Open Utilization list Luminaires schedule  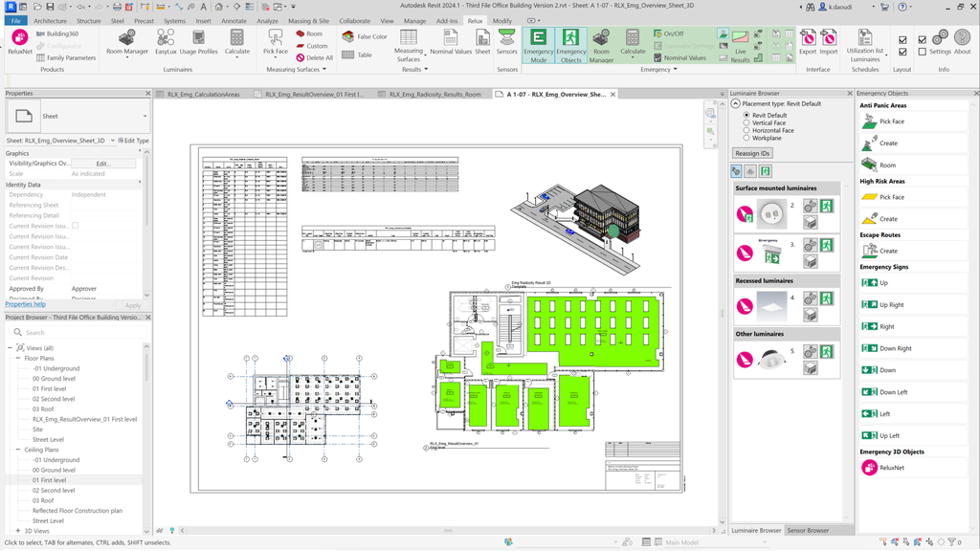(865, 45)
